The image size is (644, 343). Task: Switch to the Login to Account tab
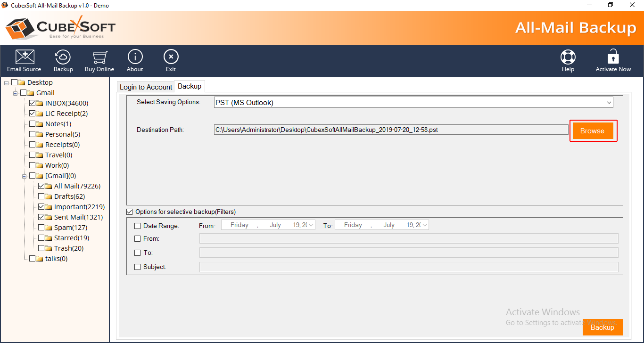(x=146, y=87)
